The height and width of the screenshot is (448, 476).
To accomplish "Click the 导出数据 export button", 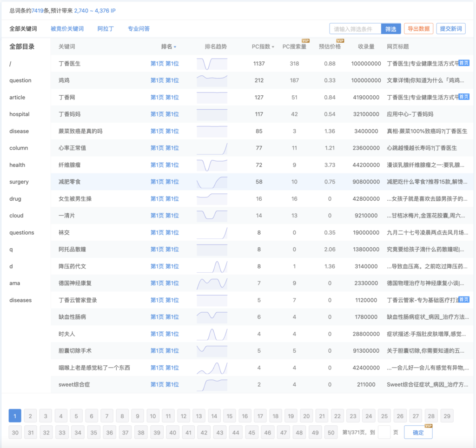I will click(418, 29).
